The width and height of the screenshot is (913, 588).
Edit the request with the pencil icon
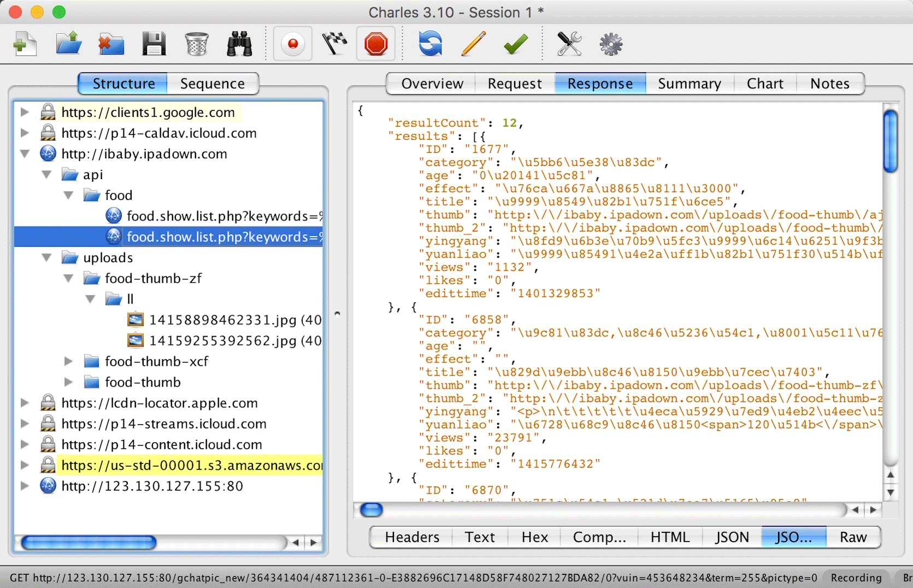(473, 44)
